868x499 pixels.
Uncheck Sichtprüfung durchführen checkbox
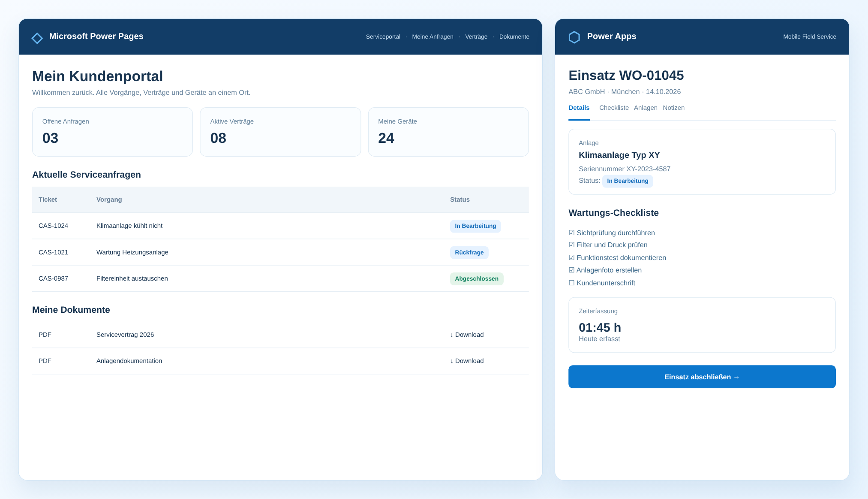[571, 233]
